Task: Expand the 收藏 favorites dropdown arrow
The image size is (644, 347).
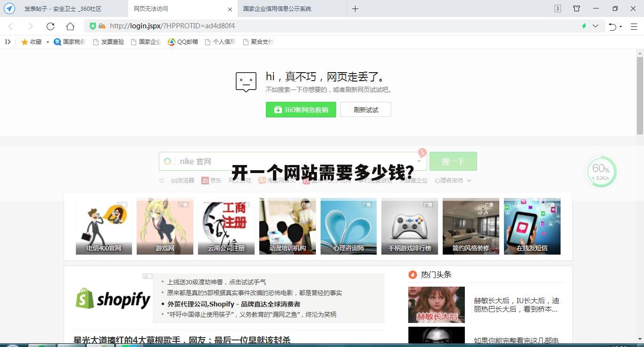Action: (x=48, y=42)
